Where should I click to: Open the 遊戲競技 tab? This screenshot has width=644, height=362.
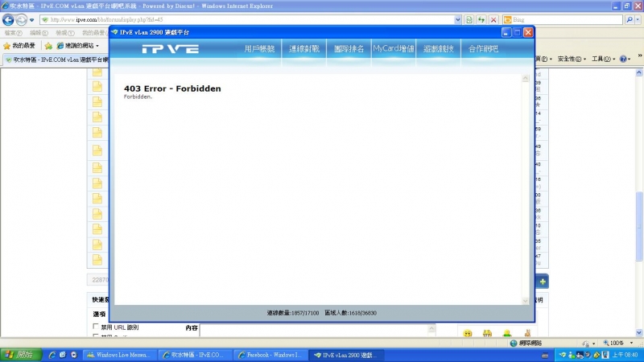(x=438, y=49)
